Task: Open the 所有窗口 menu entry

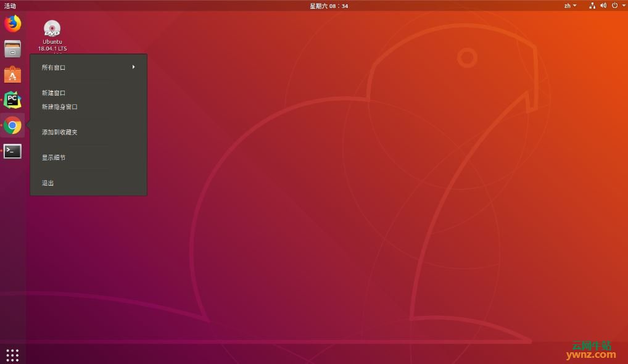Action: (88, 67)
